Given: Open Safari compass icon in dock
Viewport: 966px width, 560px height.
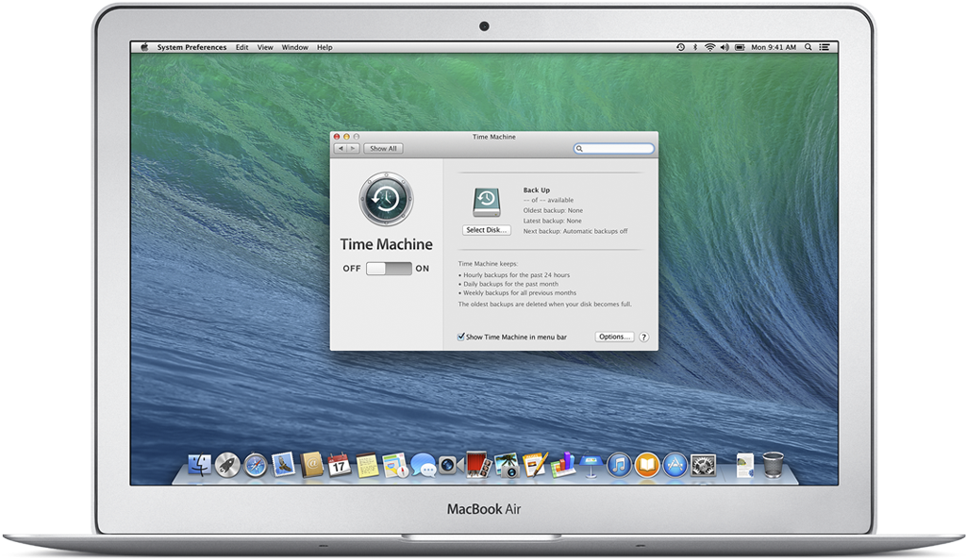Looking at the screenshot, I should [x=256, y=465].
